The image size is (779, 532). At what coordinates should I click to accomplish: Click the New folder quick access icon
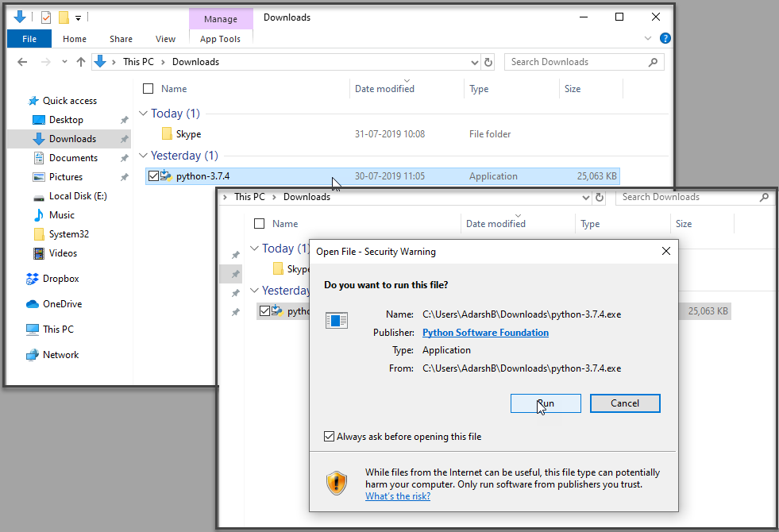pos(64,17)
